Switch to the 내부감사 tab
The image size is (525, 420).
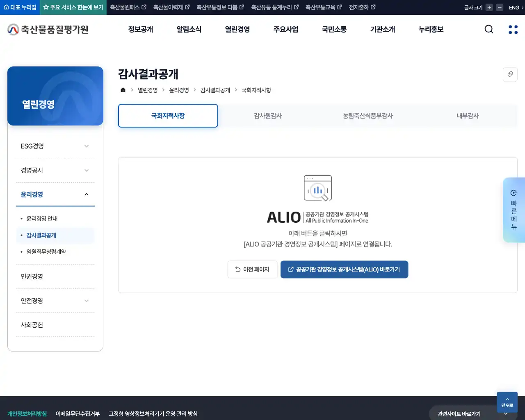click(x=468, y=116)
